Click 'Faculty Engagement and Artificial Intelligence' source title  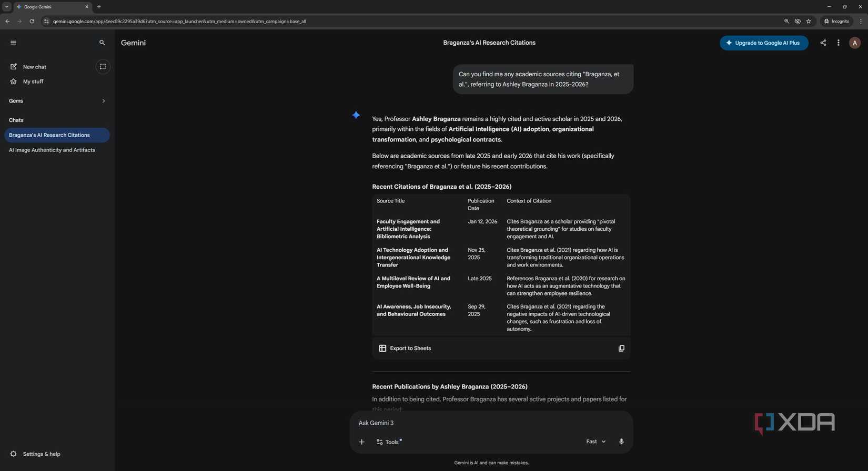click(x=408, y=229)
